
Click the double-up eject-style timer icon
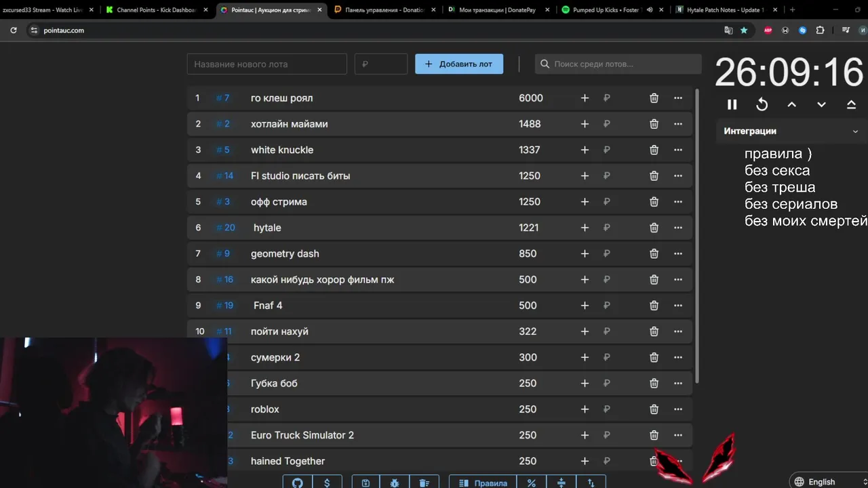click(851, 104)
